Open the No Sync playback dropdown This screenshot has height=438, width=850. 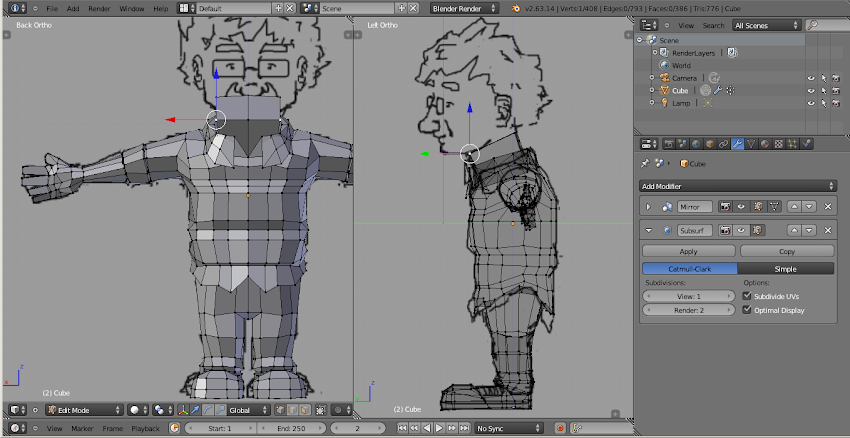[509, 428]
